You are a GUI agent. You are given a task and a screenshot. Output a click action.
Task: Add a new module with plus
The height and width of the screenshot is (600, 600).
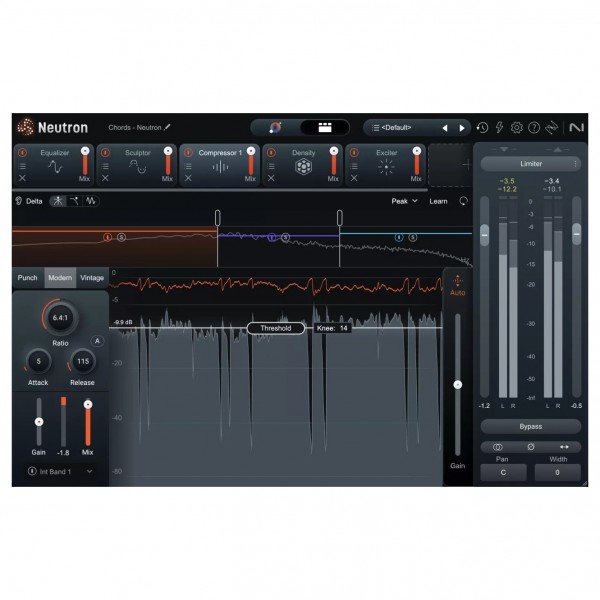[466, 165]
